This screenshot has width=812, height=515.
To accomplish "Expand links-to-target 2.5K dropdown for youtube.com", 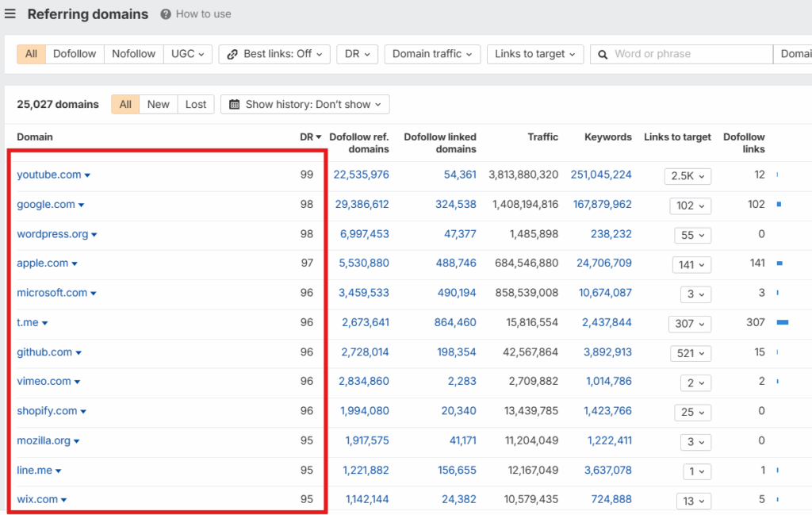I will [688, 176].
